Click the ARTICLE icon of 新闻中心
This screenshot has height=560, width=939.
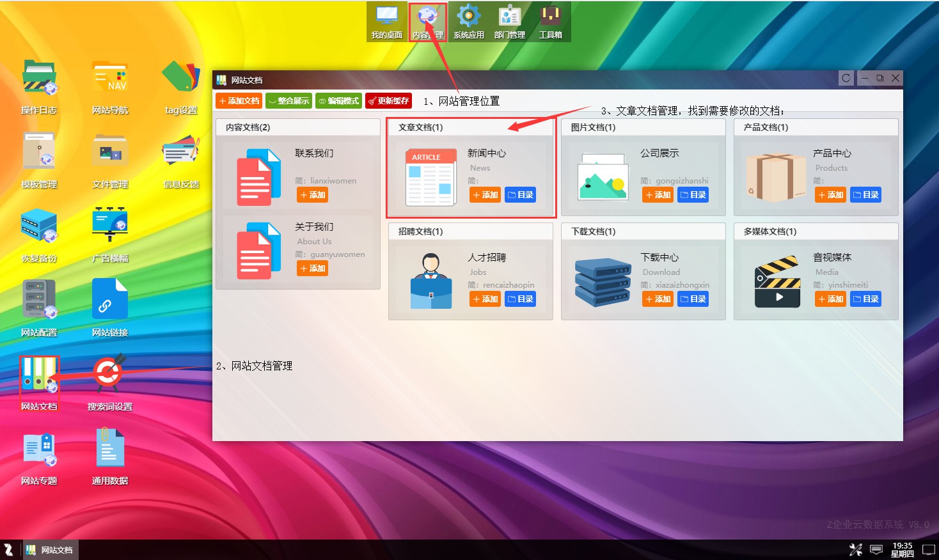click(x=431, y=177)
